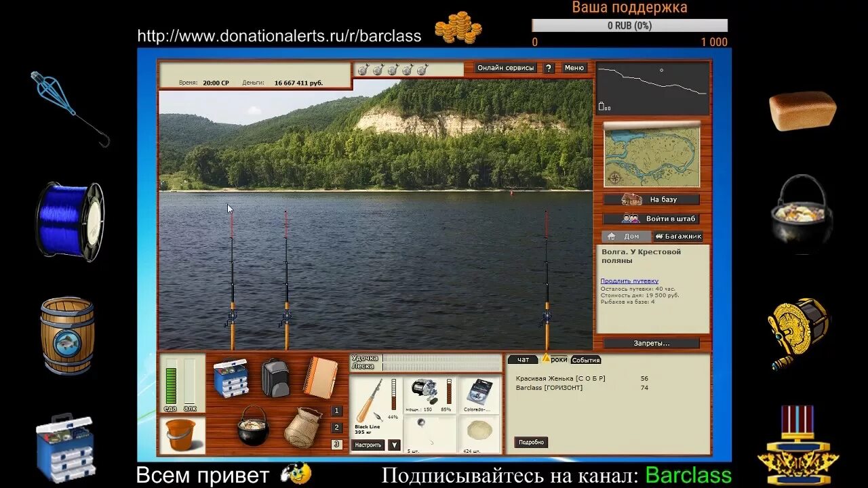Switch to the Багажник tab
The width and height of the screenshot is (868, 488).
[x=678, y=237]
